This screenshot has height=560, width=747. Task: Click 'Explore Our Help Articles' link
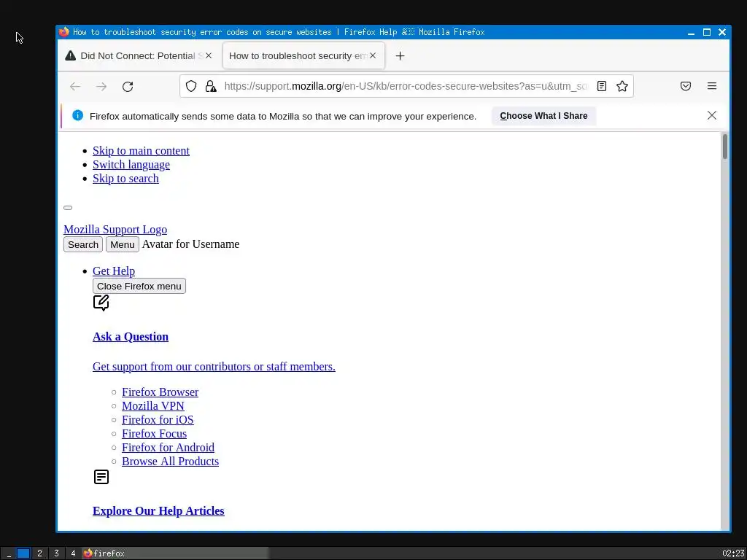(x=158, y=510)
